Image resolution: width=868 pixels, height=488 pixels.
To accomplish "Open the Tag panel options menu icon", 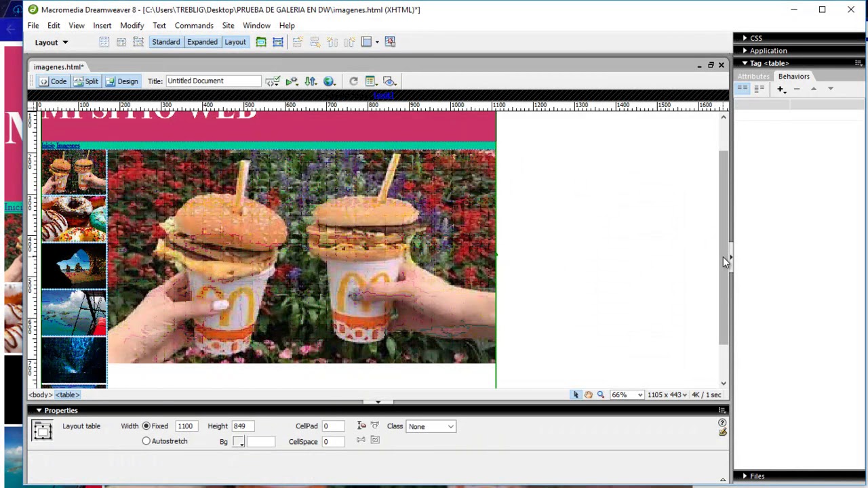I will [x=859, y=63].
